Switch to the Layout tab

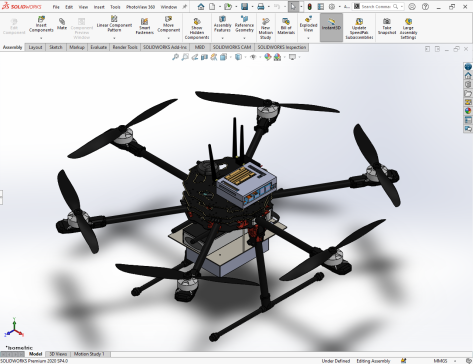point(35,47)
